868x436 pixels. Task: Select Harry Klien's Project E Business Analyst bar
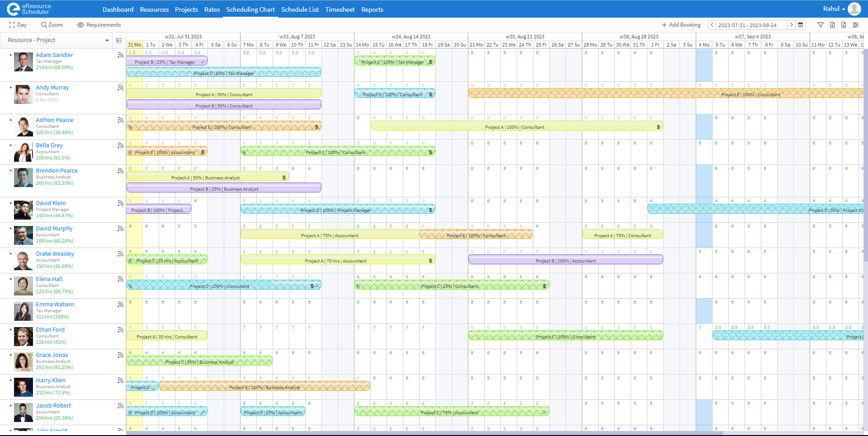pos(264,386)
